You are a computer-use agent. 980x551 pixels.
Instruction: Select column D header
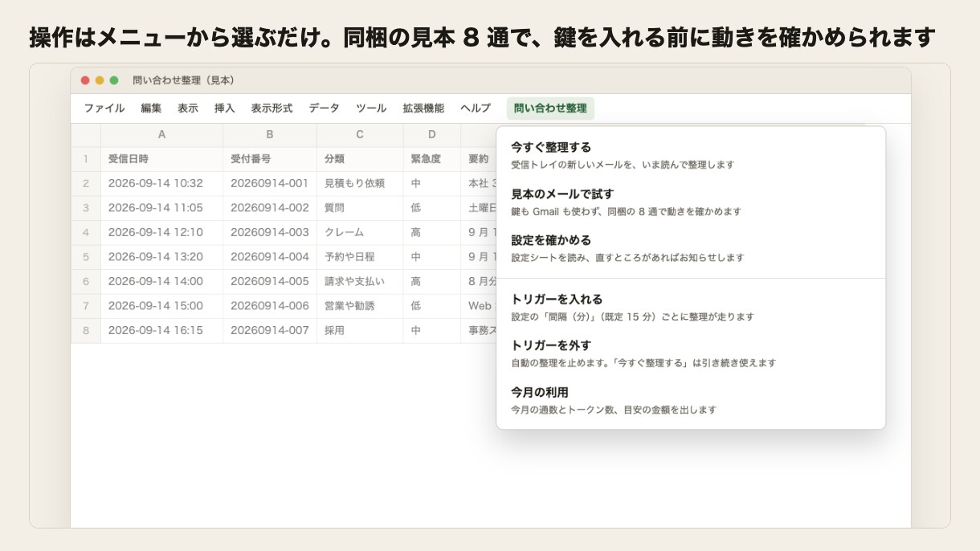(x=432, y=135)
